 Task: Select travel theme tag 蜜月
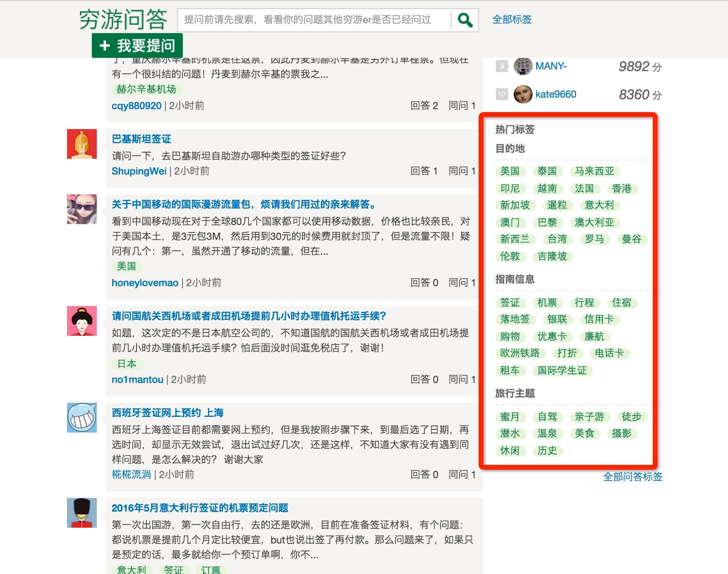click(x=510, y=417)
